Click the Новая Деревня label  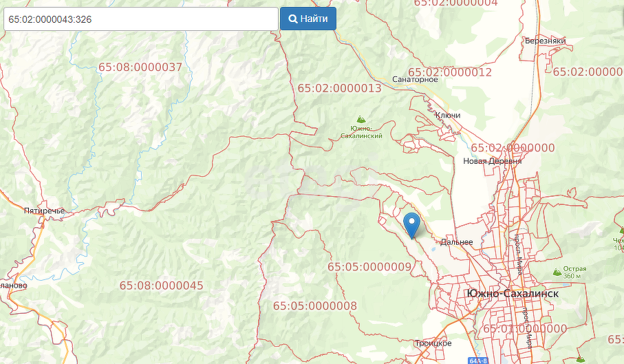[x=493, y=162]
